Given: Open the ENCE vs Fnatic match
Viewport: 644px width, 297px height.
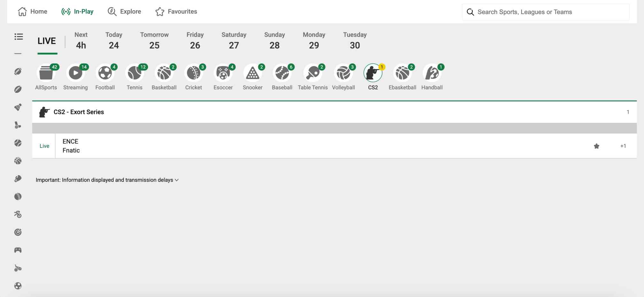Looking at the screenshot, I should (x=71, y=146).
